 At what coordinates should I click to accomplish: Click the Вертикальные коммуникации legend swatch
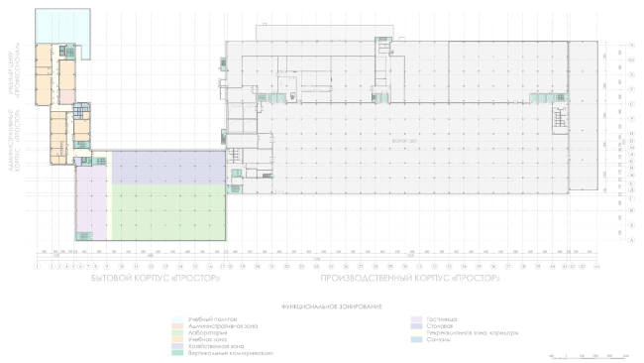coord(177,353)
